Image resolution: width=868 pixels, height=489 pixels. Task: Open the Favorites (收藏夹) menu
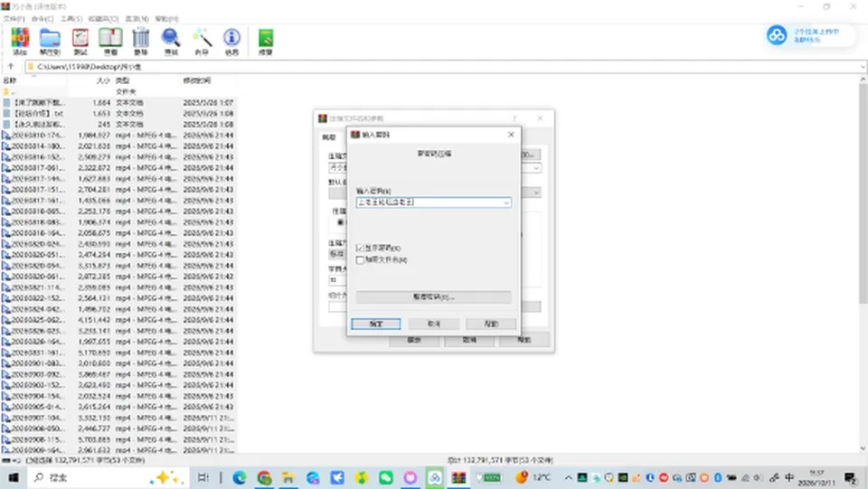(103, 19)
